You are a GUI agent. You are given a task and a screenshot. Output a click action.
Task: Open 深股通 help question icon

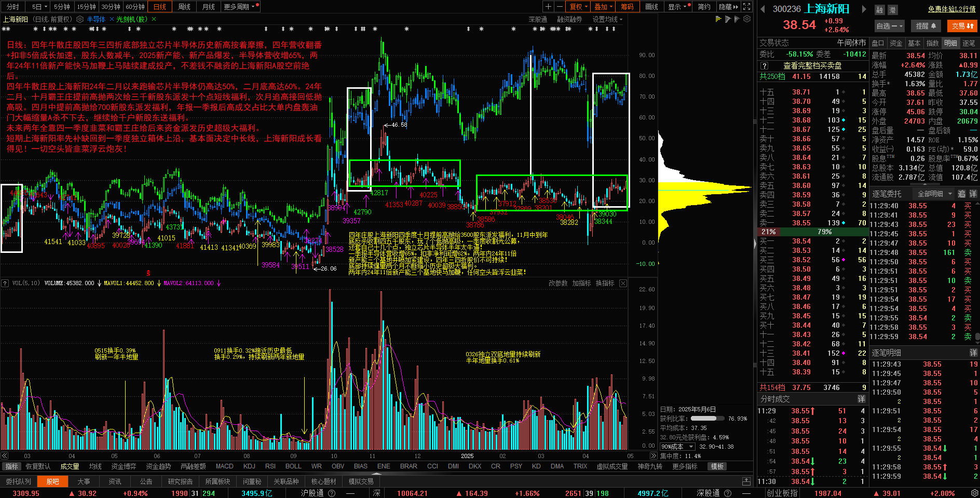point(728,493)
